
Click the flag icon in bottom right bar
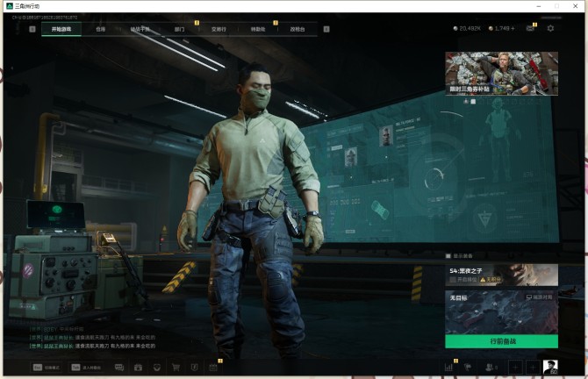468,368
